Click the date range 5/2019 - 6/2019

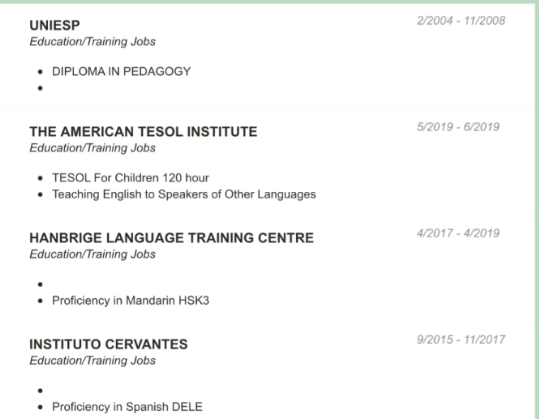click(x=458, y=127)
